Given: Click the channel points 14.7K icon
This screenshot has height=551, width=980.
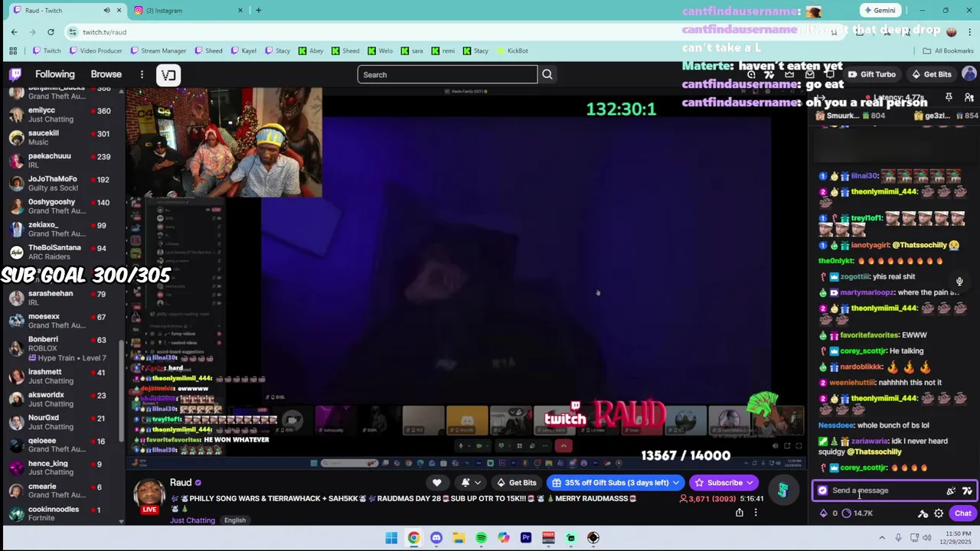Looking at the screenshot, I should coord(847,514).
